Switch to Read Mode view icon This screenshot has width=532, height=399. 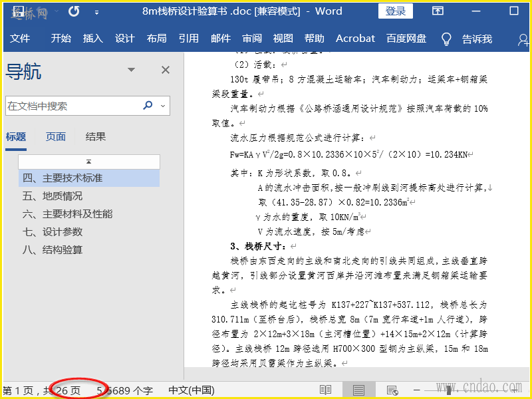(x=325, y=390)
